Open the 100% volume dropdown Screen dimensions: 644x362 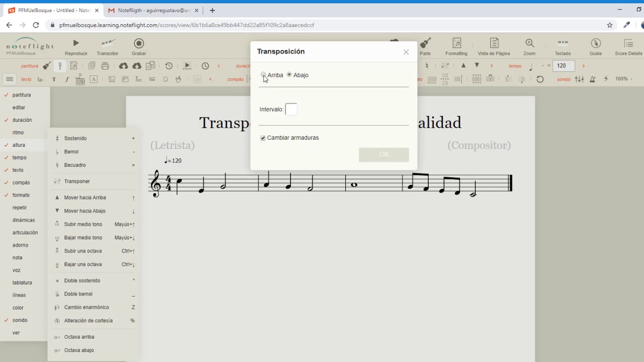coord(624,79)
